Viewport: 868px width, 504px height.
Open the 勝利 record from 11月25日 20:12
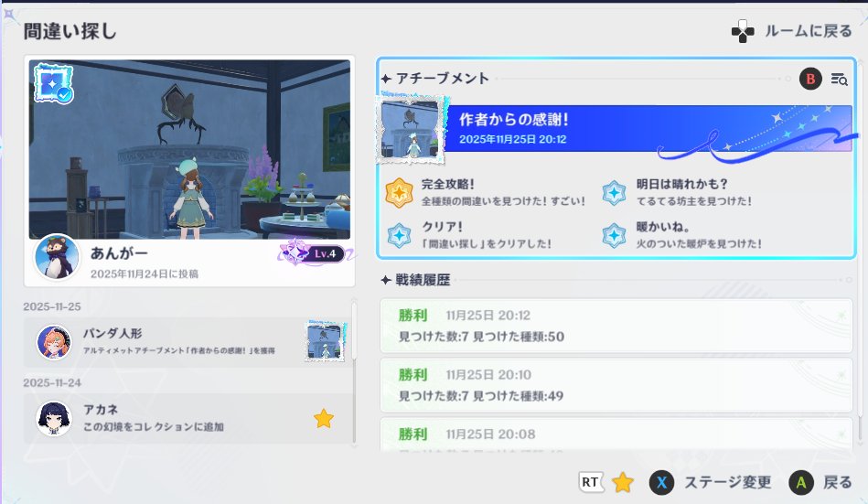point(616,326)
